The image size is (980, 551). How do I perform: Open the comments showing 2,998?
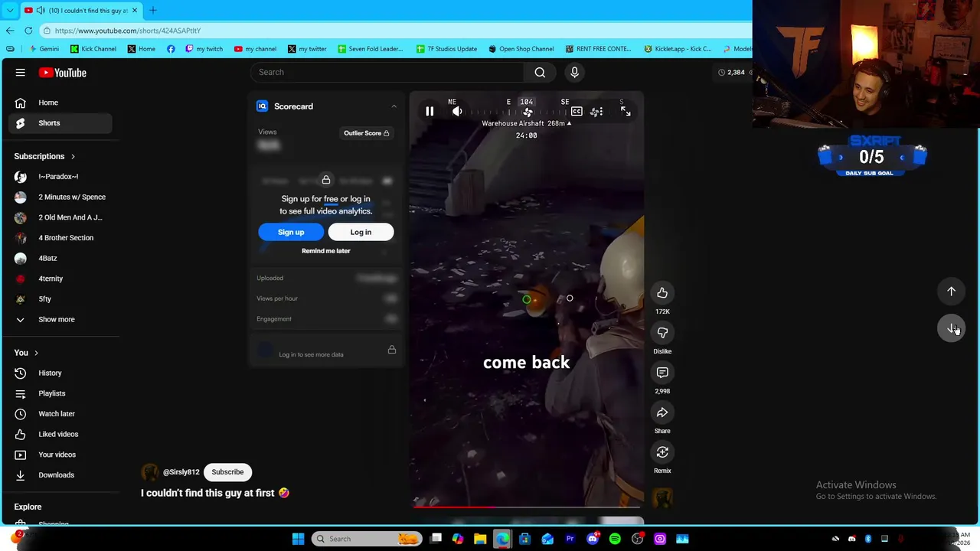click(662, 373)
